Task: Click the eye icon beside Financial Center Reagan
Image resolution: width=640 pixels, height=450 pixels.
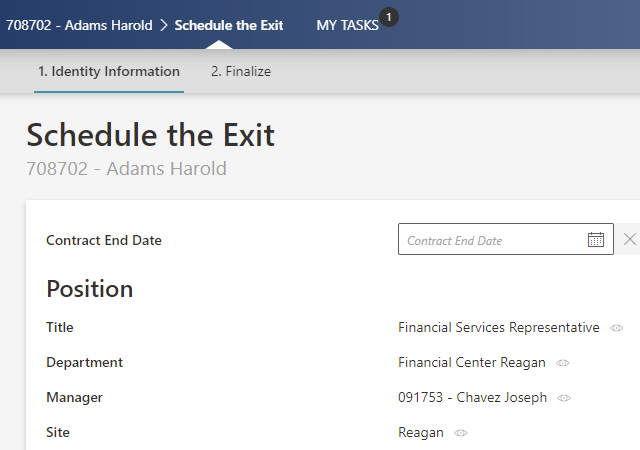Action: pyautogui.click(x=563, y=363)
